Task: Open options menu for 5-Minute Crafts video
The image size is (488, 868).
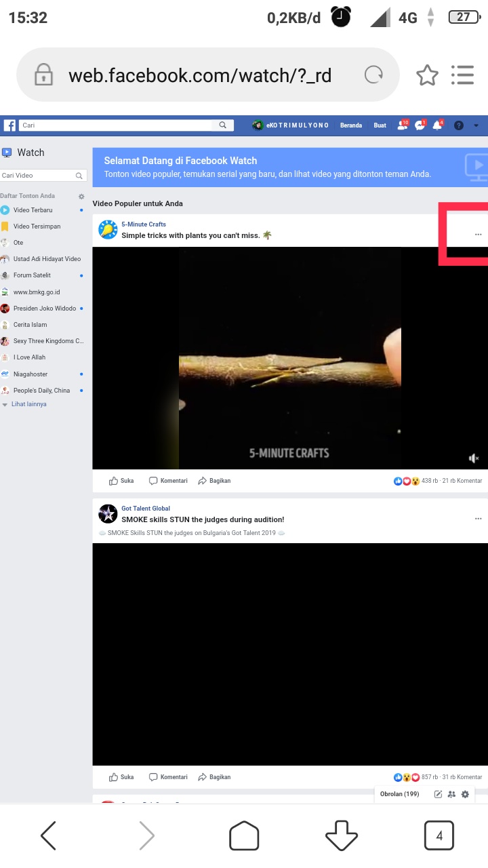Action: tap(478, 235)
